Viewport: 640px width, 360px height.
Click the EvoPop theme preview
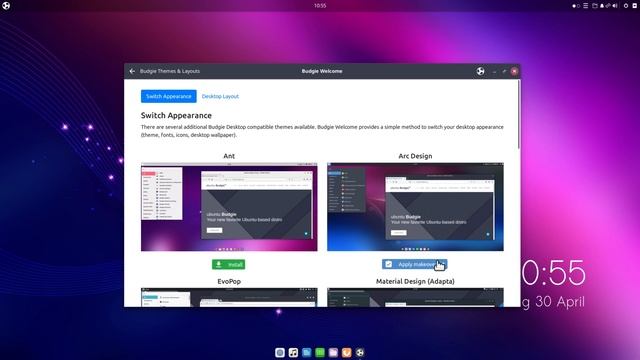pyautogui.click(x=229, y=297)
